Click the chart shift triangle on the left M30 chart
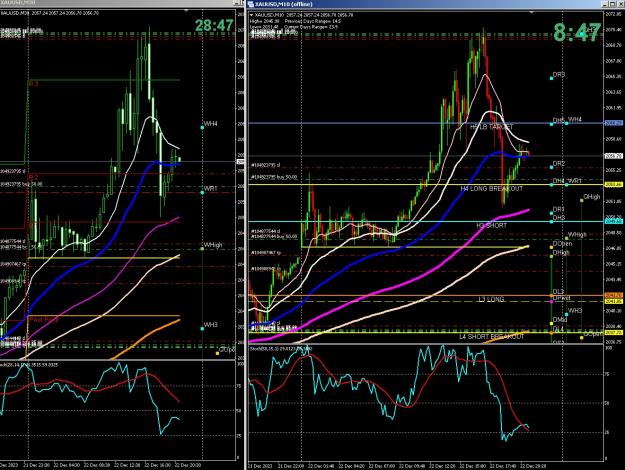Viewport: 625px width, 470px height. [x=186, y=11]
